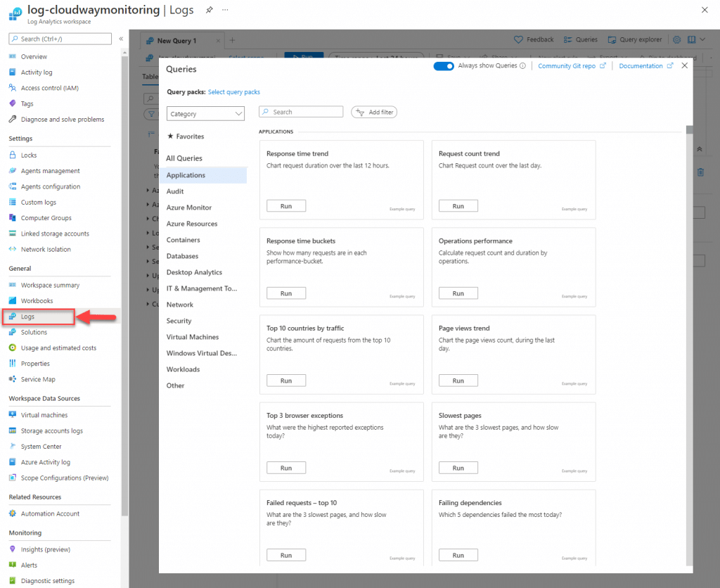
Task: Click the Access control (IAM) icon
Action: [x=13, y=88]
